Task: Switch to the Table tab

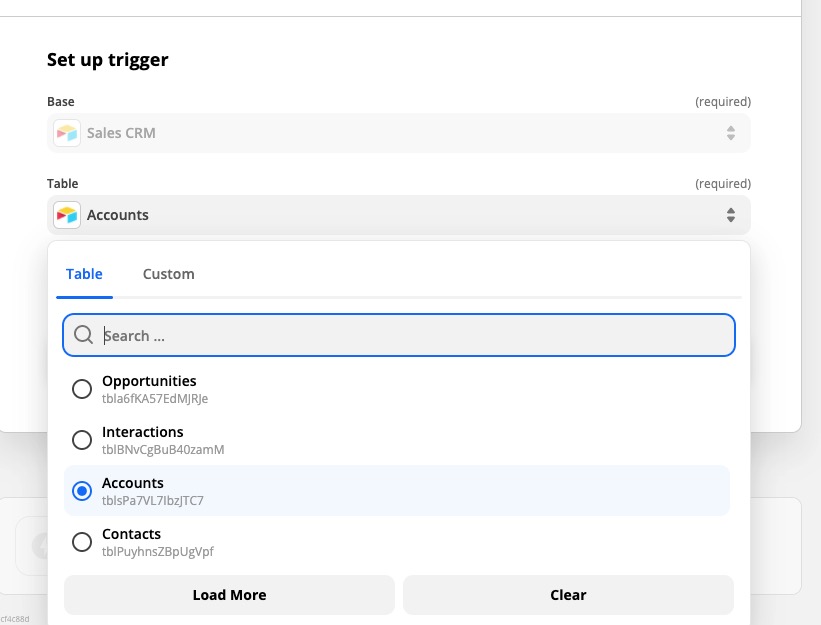Action: [84, 274]
